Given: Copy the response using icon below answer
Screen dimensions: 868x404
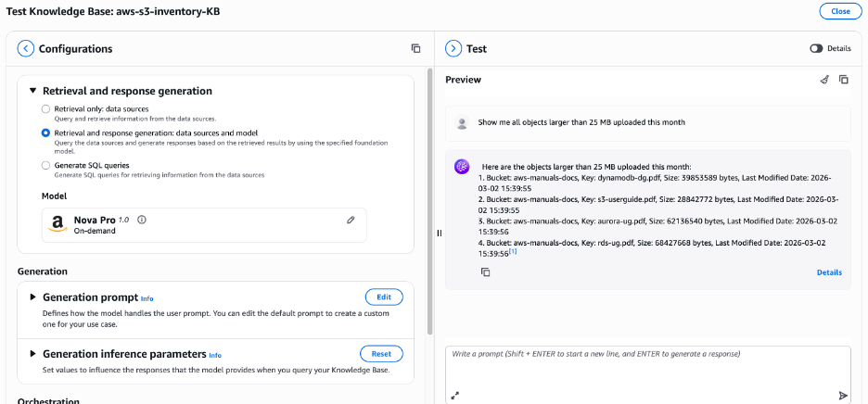Looking at the screenshot, I should (485, 271).
